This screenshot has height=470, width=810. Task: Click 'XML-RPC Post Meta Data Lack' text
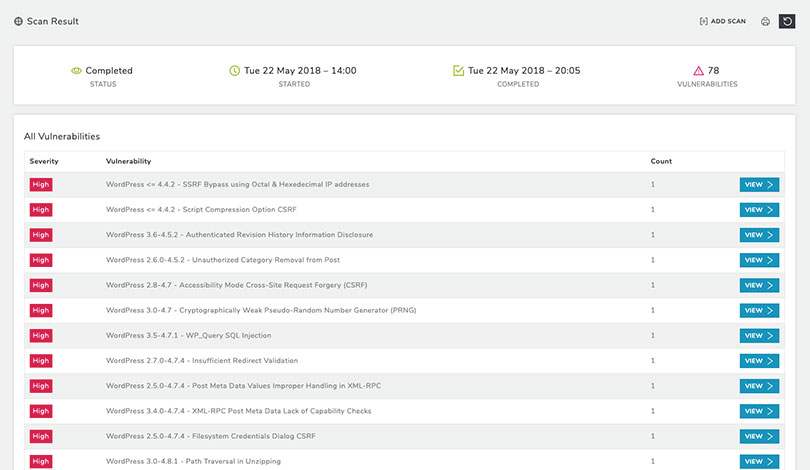(240, 411)
